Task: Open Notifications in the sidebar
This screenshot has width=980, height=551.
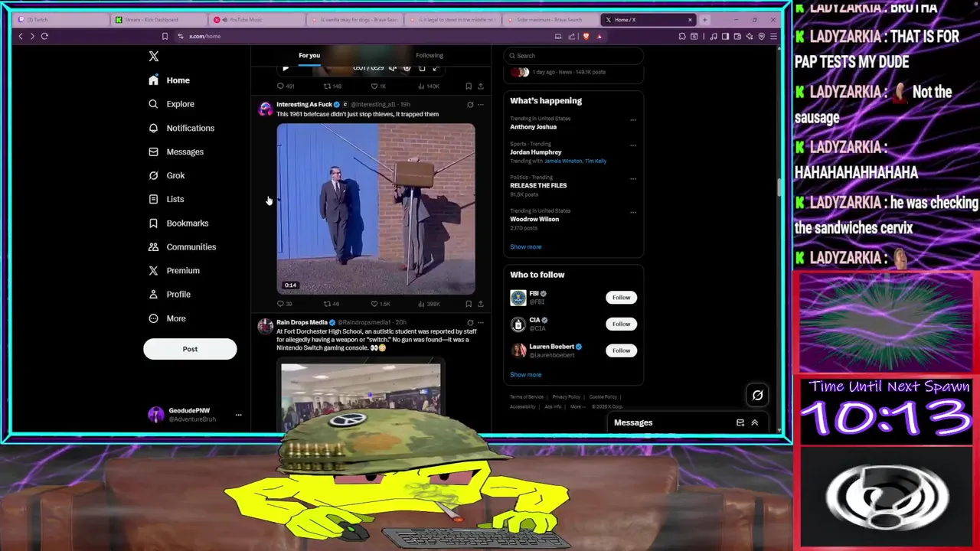Action: [x=181, y=128]
